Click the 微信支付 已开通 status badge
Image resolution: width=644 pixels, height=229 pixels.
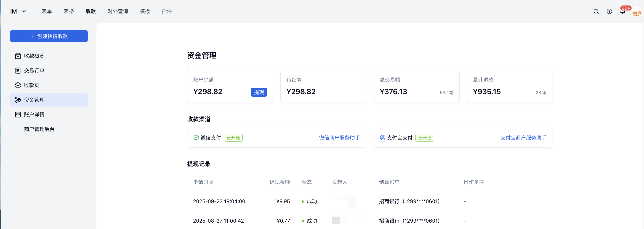click(x=233, y=138)
